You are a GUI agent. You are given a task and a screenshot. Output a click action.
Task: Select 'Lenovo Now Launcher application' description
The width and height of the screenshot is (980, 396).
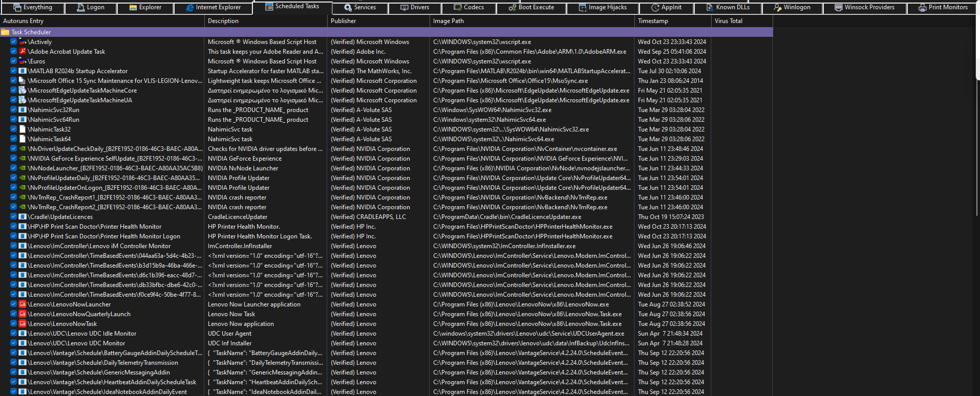(254, 304)
